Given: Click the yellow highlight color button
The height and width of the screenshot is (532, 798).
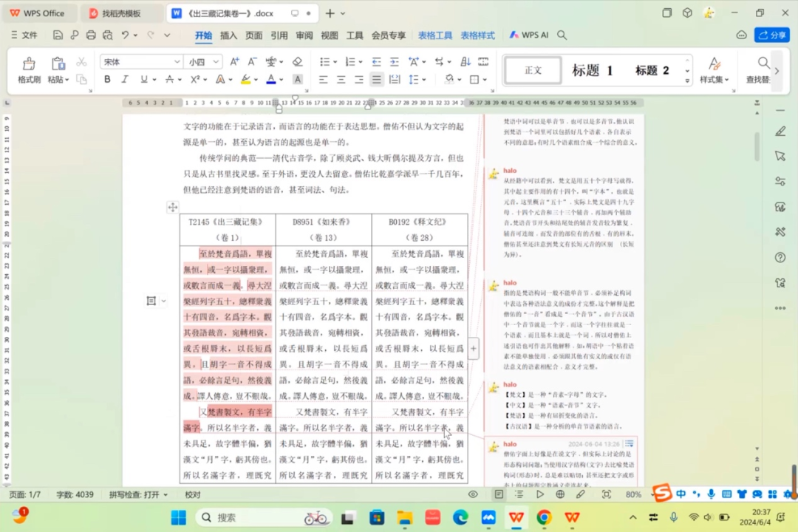Looking at the screenshot, I should click(x=246, y=79).
